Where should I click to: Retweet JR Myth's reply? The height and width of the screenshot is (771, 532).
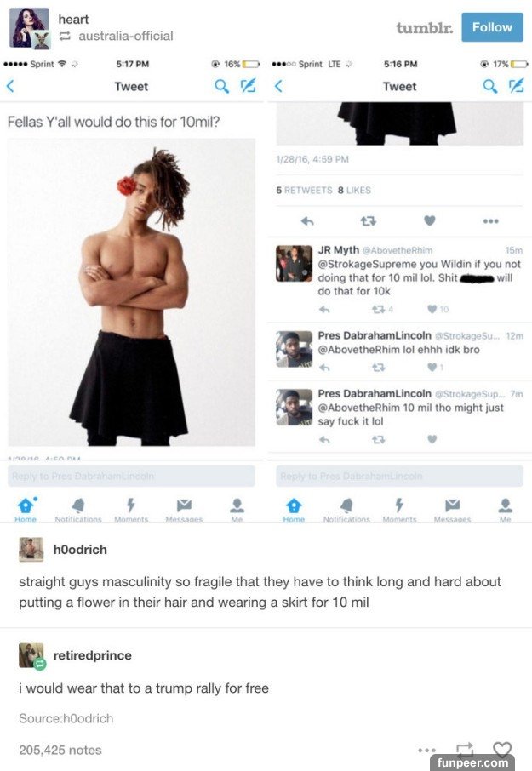378,309
